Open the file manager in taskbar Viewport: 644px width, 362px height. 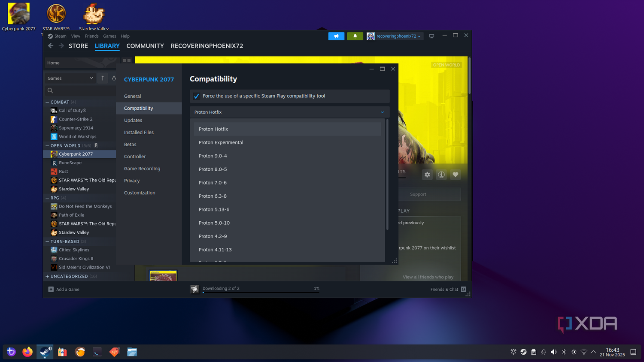[132, 352]
